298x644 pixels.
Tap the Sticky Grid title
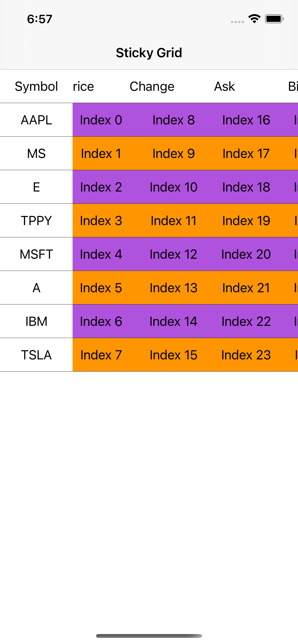[x=149, y=53]
